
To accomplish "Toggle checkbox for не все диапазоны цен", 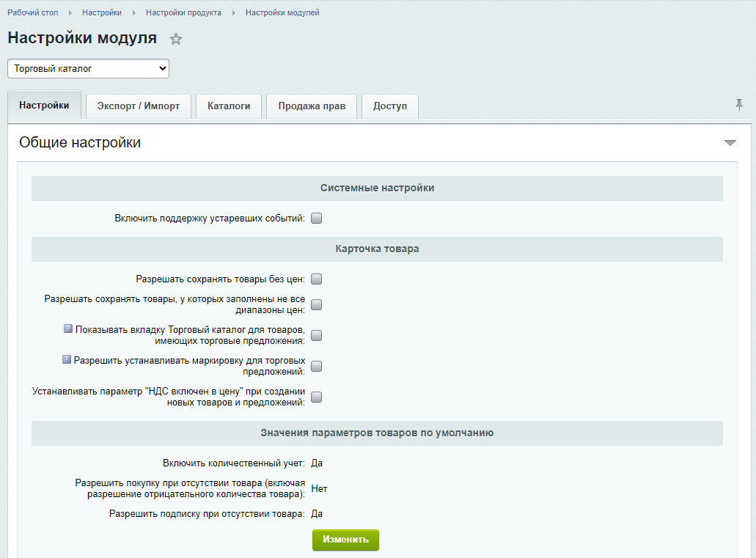I will pos(316,305).
